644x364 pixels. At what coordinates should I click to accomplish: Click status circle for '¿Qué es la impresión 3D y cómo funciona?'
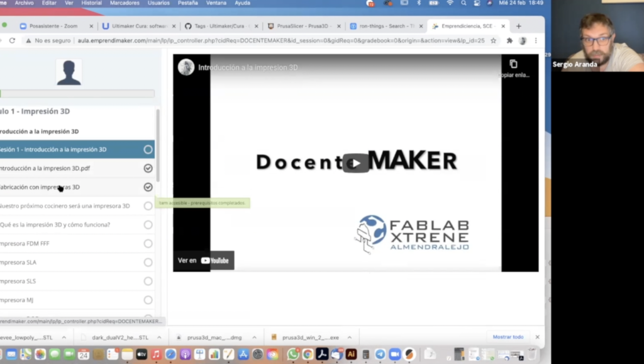[148, 225]
